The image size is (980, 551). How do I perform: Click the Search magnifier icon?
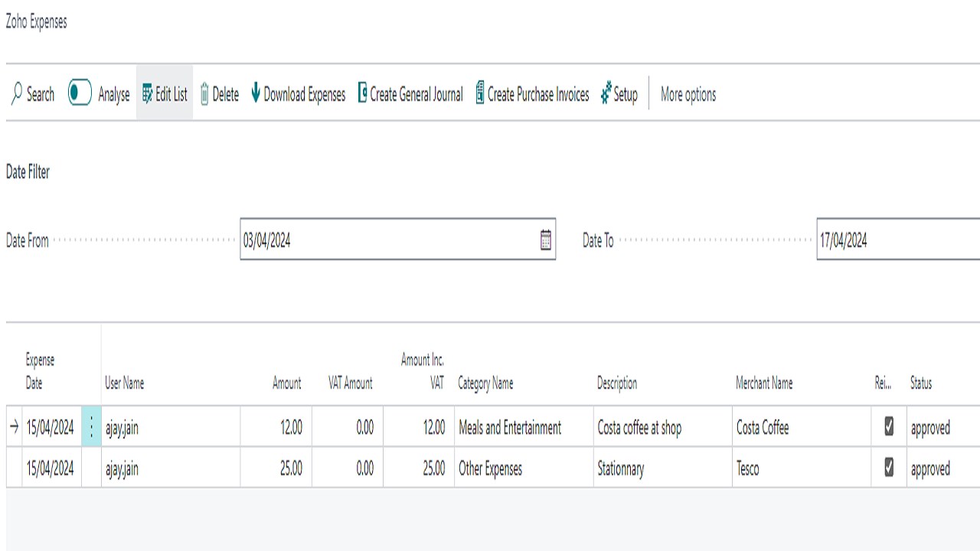(17, 94)
